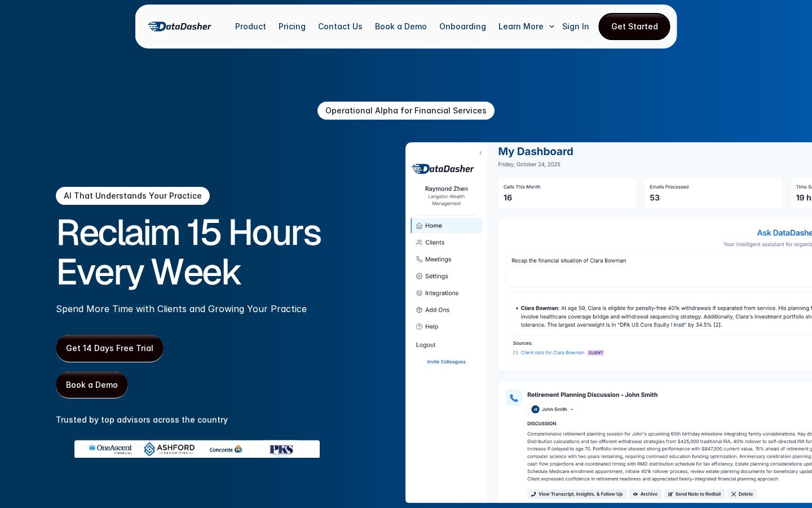Click the Calls This Month card

(567, 194)
